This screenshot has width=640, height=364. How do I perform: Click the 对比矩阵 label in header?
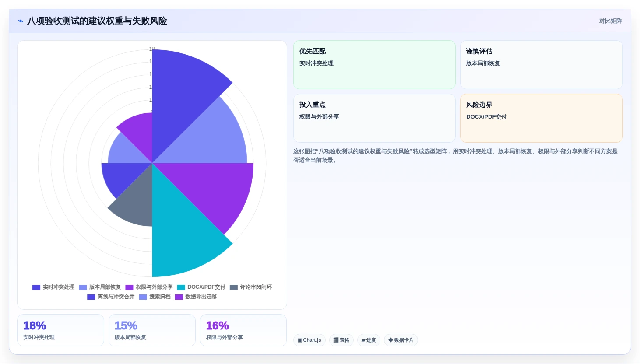click(610, 21)
